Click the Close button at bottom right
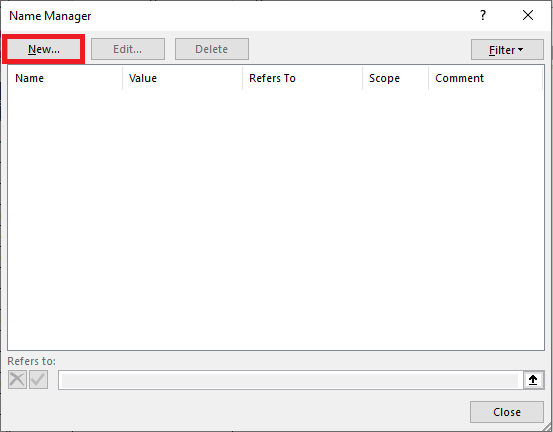The image size is (553, 432). click(506, 412)
